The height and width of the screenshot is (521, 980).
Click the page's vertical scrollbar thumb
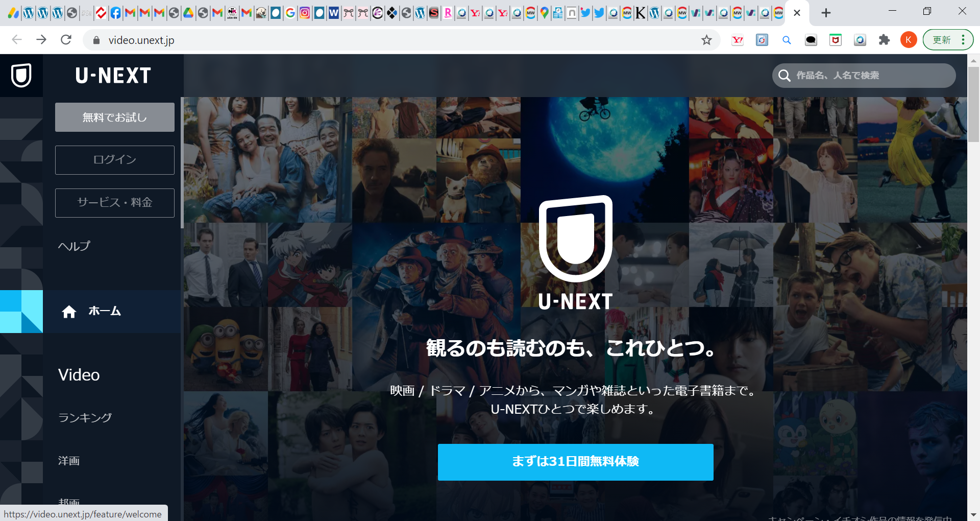click(973, 105)
